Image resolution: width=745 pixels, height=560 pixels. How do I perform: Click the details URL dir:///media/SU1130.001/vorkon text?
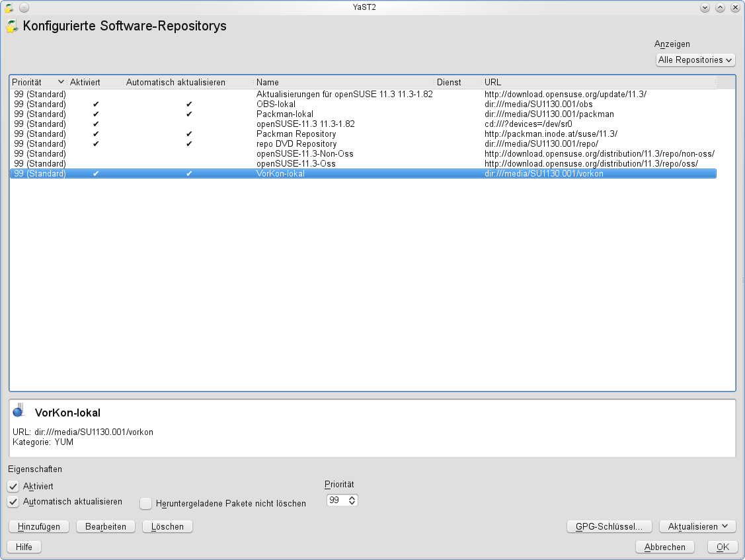94,432
